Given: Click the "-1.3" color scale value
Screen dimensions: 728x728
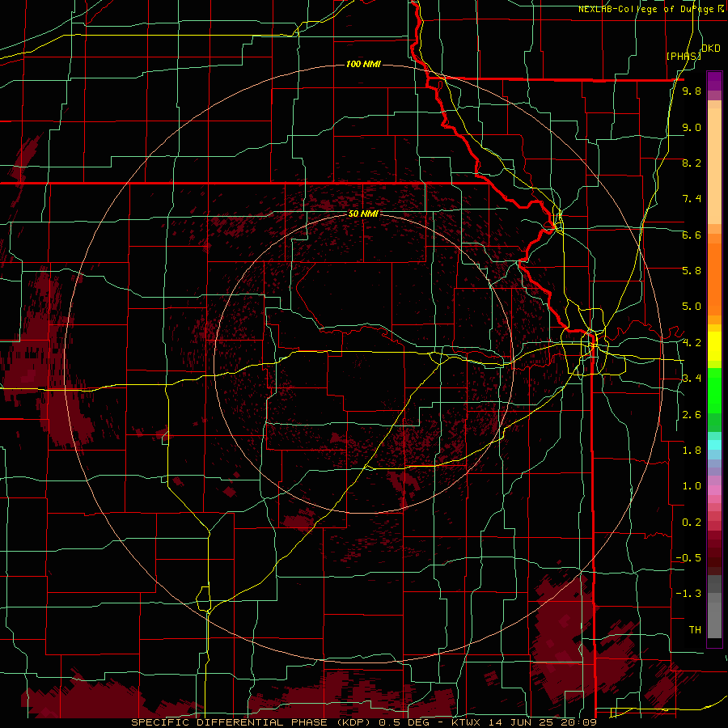Looking at the screenshot, I should [x=688, y=594].
